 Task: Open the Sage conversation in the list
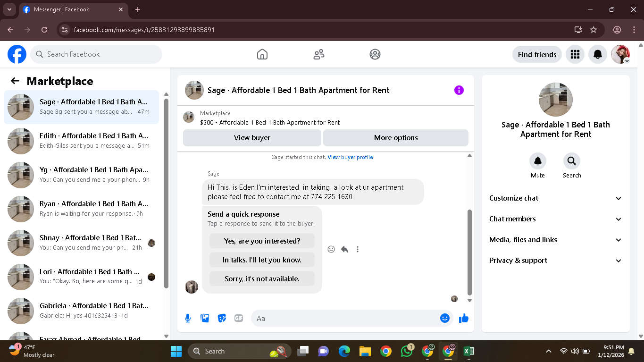[81, 107]
